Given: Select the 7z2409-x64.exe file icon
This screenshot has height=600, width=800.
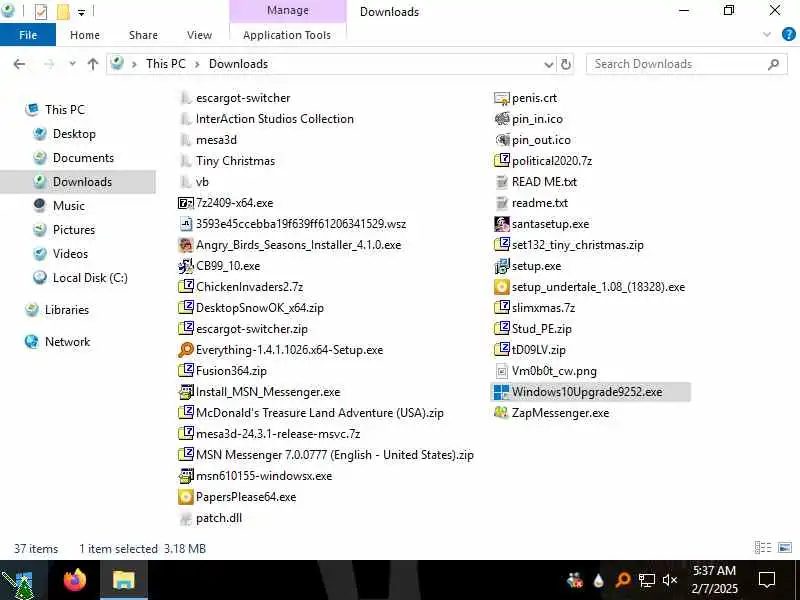Looking at the screenshot, I should pyautogui.click(x=186, y=203).
